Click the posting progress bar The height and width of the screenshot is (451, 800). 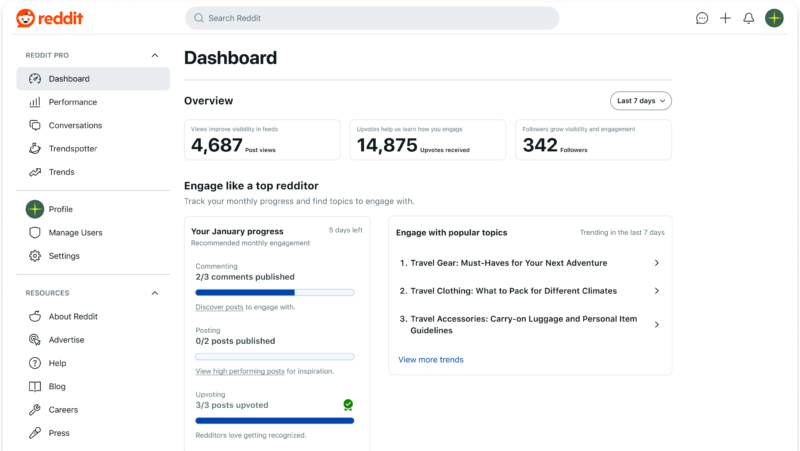coord(274,357)
